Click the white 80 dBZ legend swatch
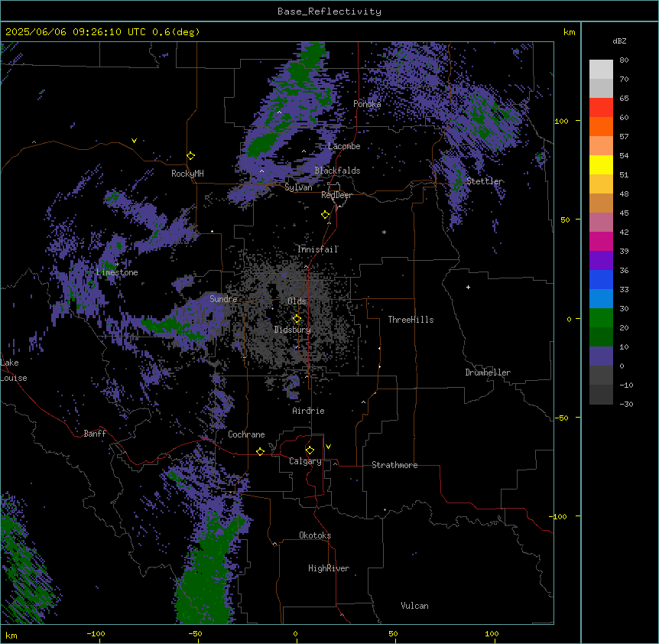 click(601, 70)
